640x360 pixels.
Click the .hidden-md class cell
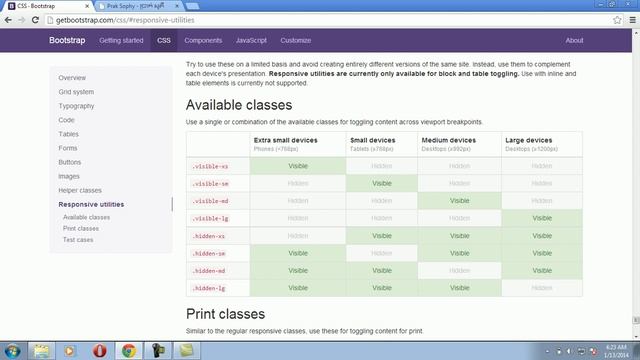[218, 271]
